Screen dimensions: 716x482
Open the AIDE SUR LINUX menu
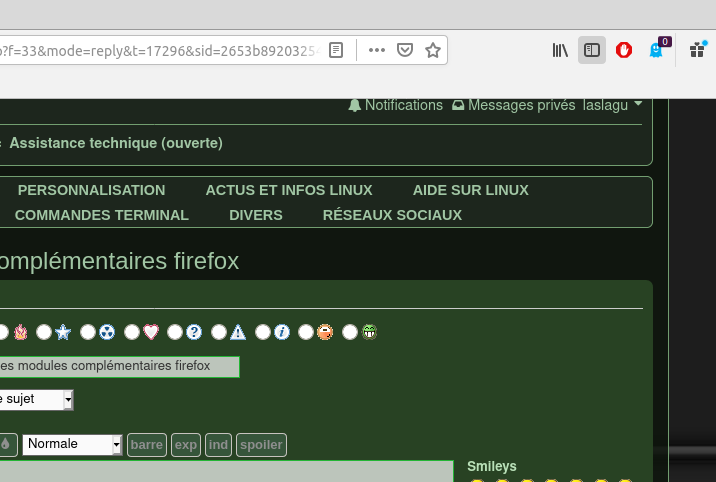coord(471,190)
